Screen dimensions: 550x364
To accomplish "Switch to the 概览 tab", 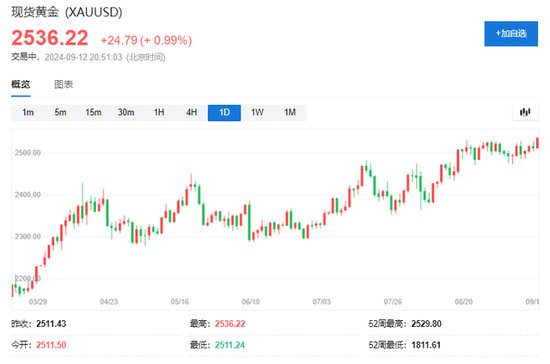I will 21,85.
